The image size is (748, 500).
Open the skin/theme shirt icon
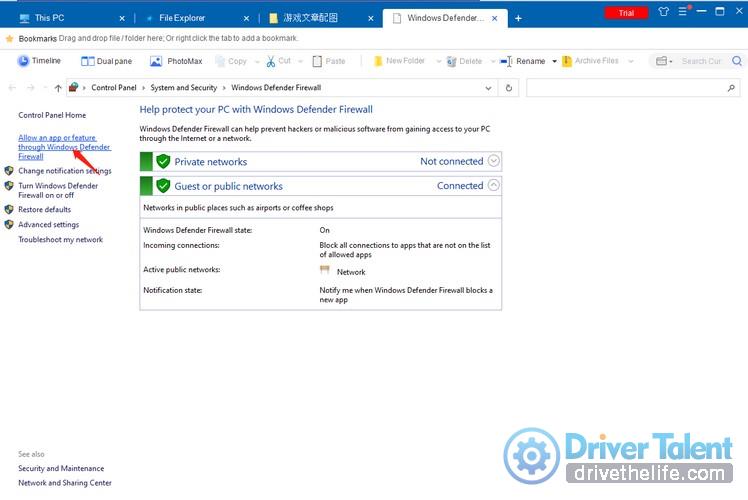click(x=664, y=11)
